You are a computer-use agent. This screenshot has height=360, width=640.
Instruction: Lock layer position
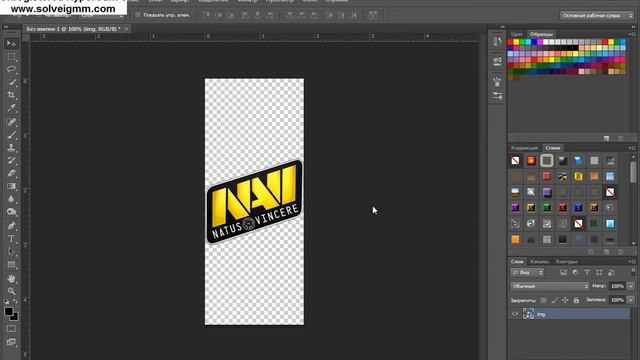pyautogui.click(x=565, y=300)
